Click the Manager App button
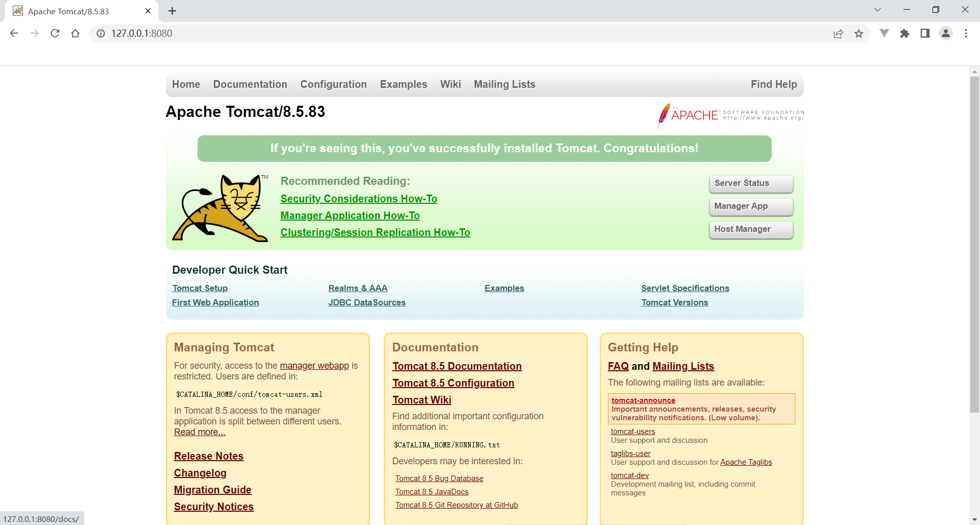 [751, 206]
